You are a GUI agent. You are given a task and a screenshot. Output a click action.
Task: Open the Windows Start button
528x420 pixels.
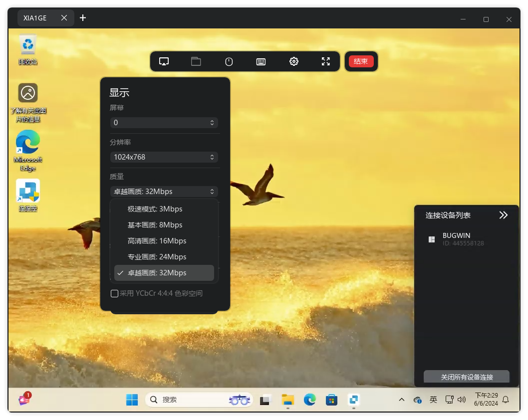[x=132, y=400]
